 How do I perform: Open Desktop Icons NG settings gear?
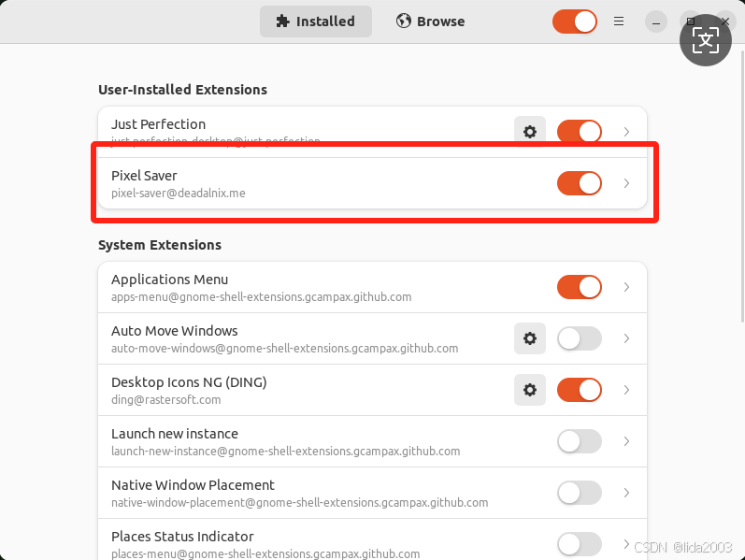point(530,390)
